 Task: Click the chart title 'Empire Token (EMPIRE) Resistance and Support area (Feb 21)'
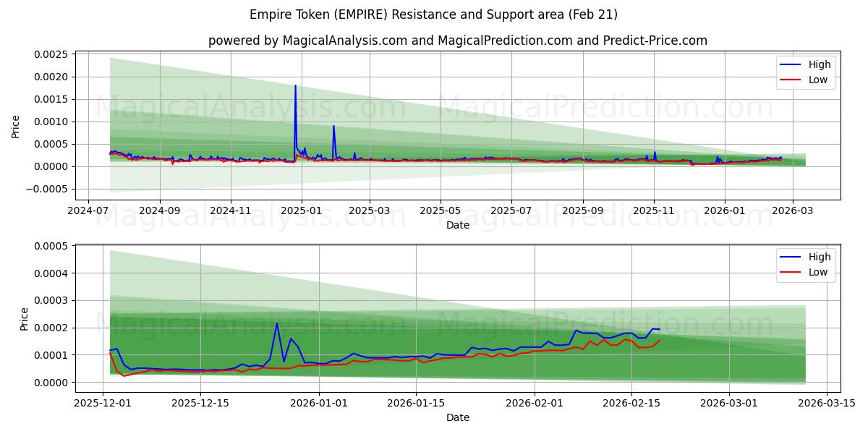tap(433, 14)
